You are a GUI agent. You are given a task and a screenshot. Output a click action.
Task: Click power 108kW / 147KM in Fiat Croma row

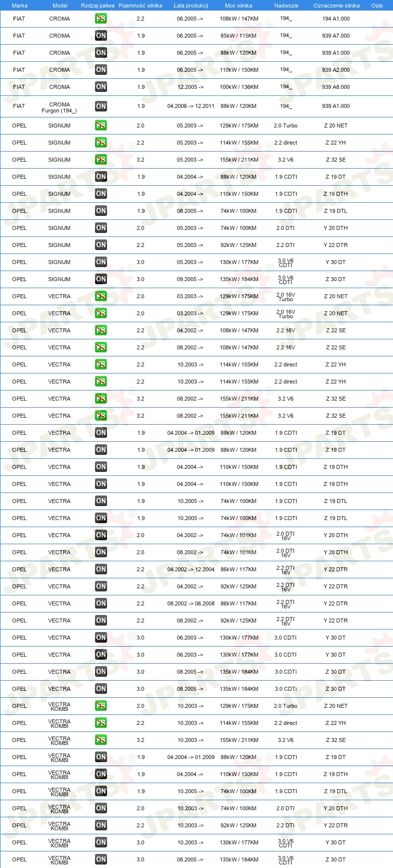point(239,19)
